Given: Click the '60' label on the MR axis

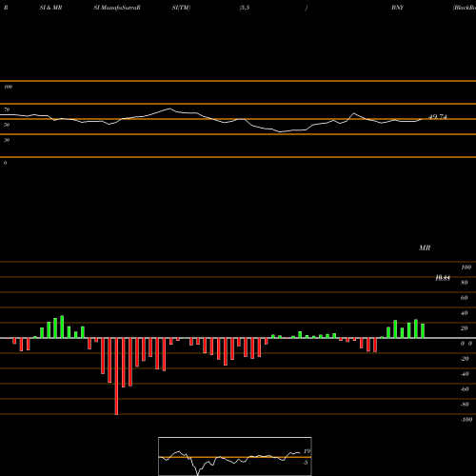Looking at the screenshot, I should click(465, 298).
